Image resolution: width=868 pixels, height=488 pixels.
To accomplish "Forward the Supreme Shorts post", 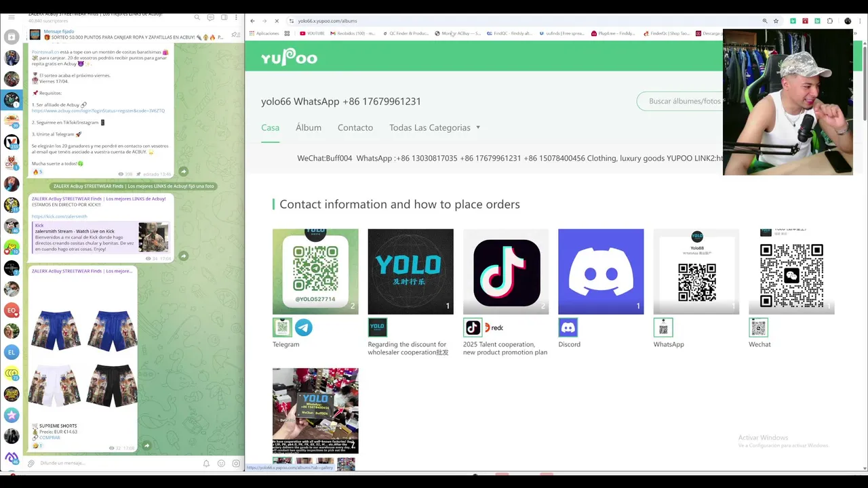I will (146, 446).
